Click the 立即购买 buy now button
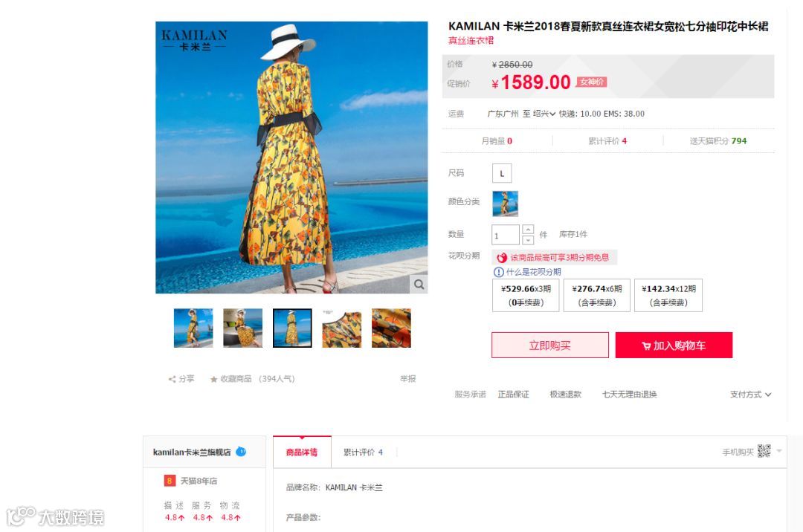803x532 pixels. (x=550, y=346)
